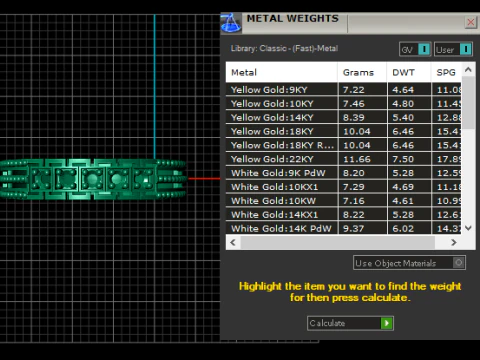Image resolution: width=480 pixels, height=360 pixels.
Task: Click the green arrow on Calculate
Action: pos(387,323)
